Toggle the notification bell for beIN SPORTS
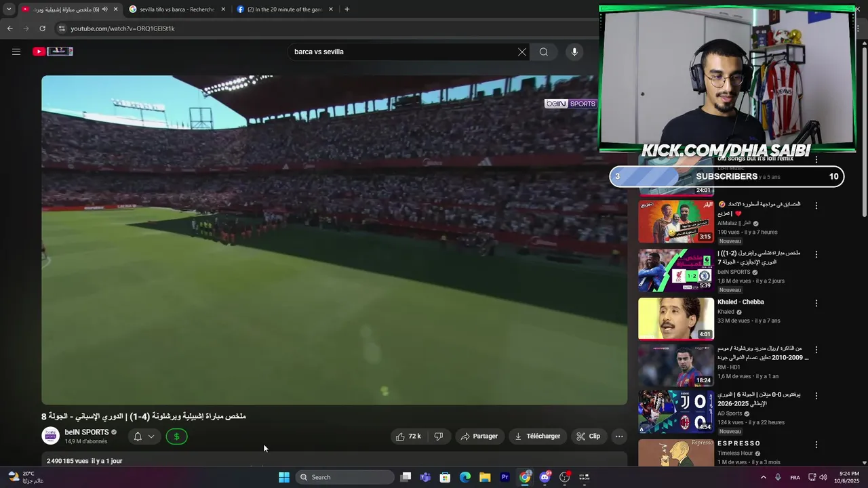868x488 pixels. pyautogui.click(x=138, y=436)
